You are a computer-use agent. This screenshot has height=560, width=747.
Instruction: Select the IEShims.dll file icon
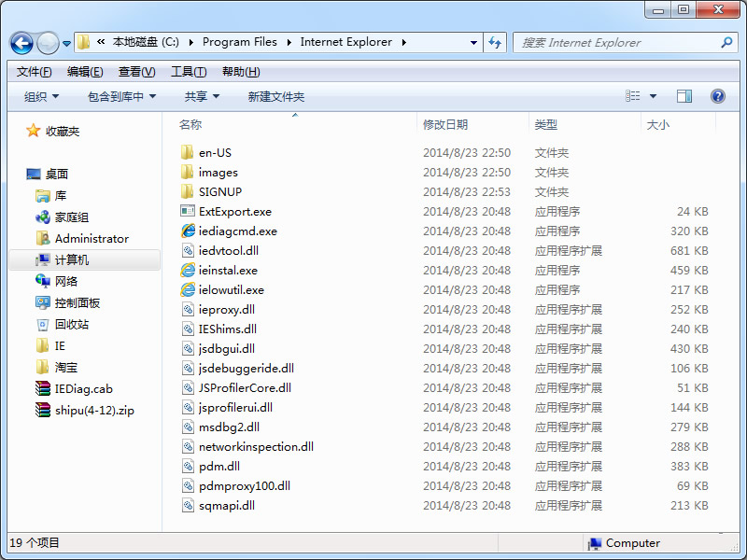coord(189,329)
